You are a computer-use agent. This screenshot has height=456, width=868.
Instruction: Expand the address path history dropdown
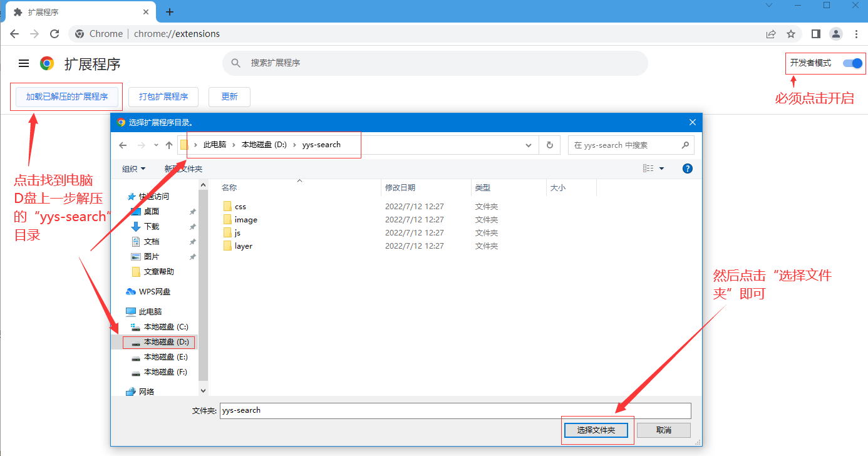[529, 145]
